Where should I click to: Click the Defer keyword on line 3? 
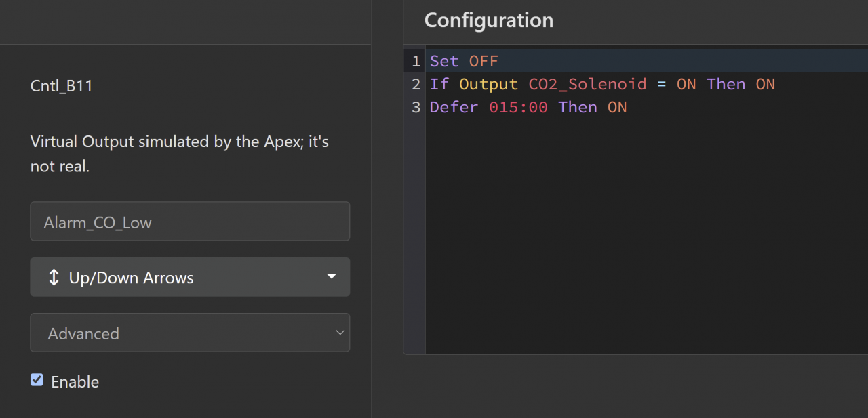pos(454,107)
